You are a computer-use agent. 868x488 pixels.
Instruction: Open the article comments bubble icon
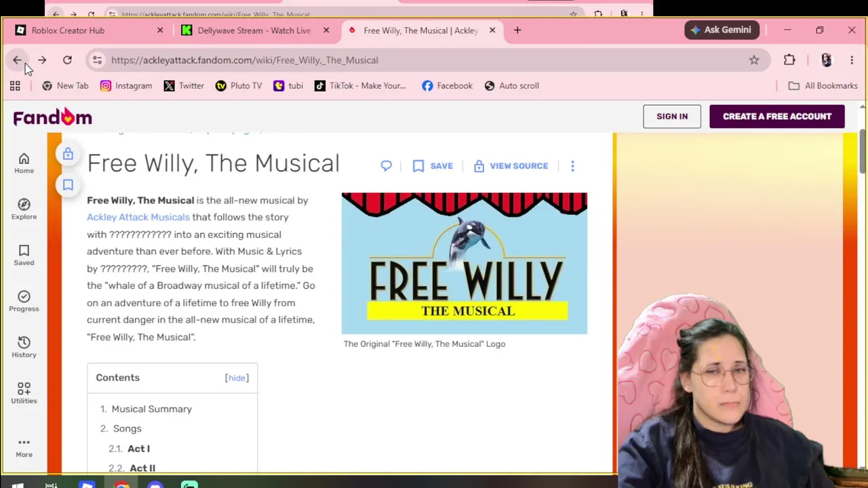(386, 165)
